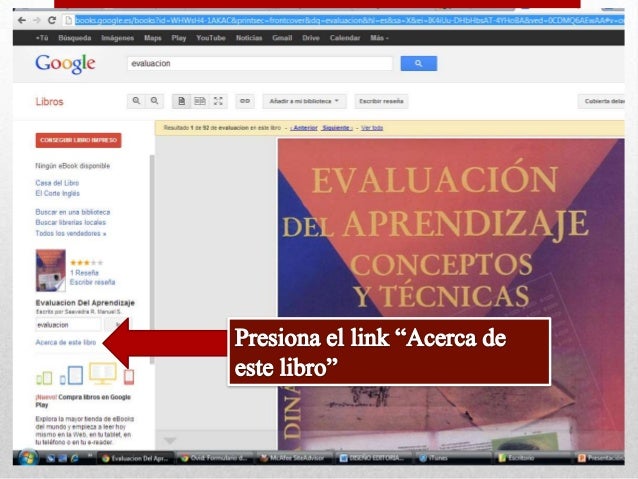
Task: Switch to Escritorio taskbar item
Action: pos(533,458)
